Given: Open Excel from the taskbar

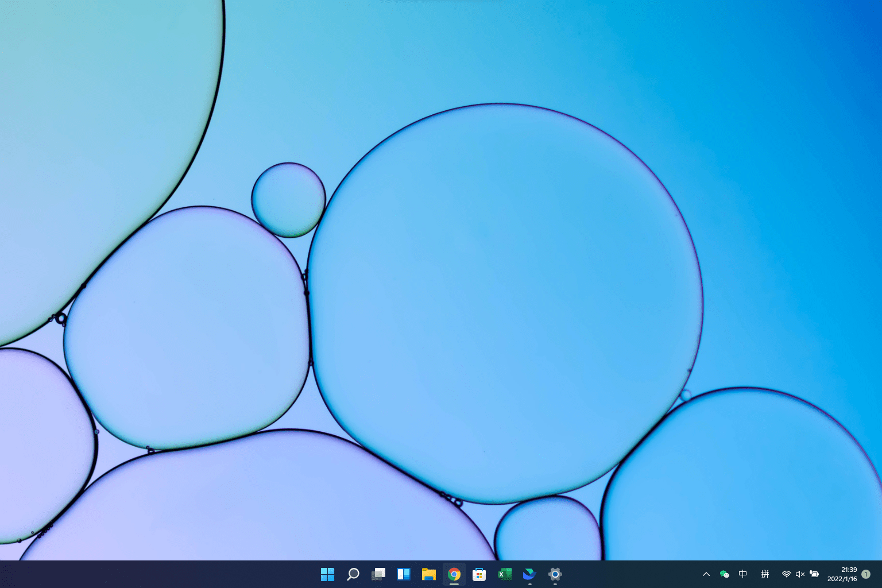Looking at the screenshot, I should [504, 574].
